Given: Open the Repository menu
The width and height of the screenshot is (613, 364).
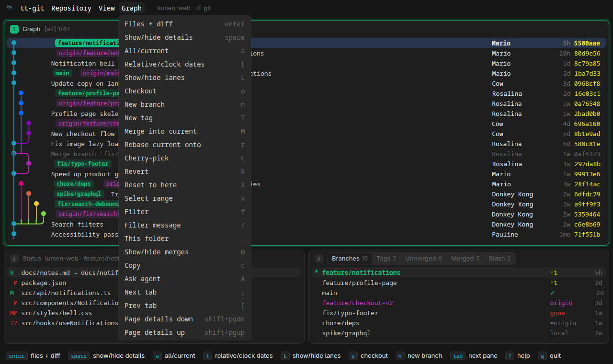Looking at the screenshot, I should pyautogui.click(x=71, y=8).
